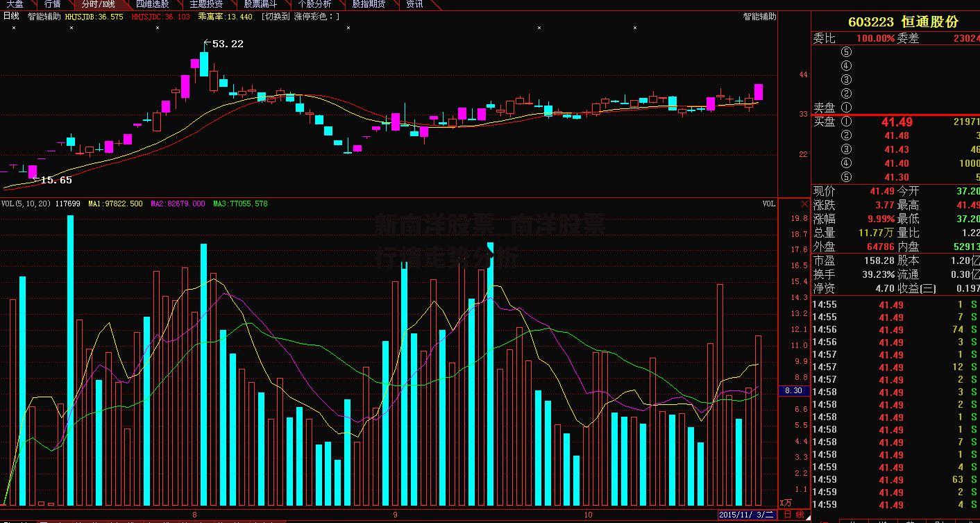Click the 今开 37.20 value

pyautogui.click(x=968, y=191)
